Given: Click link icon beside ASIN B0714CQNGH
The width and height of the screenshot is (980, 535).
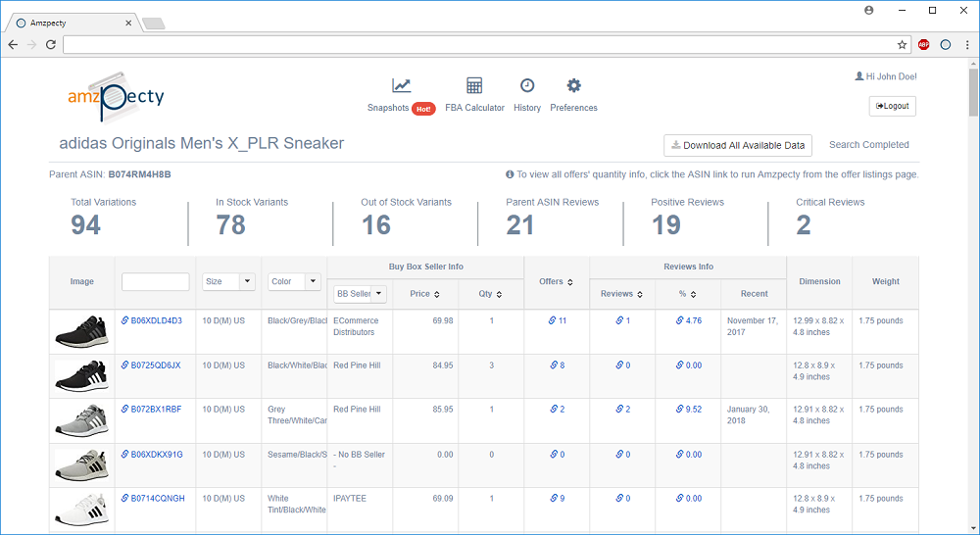Looking at the screenshot, I should point(125,498).
